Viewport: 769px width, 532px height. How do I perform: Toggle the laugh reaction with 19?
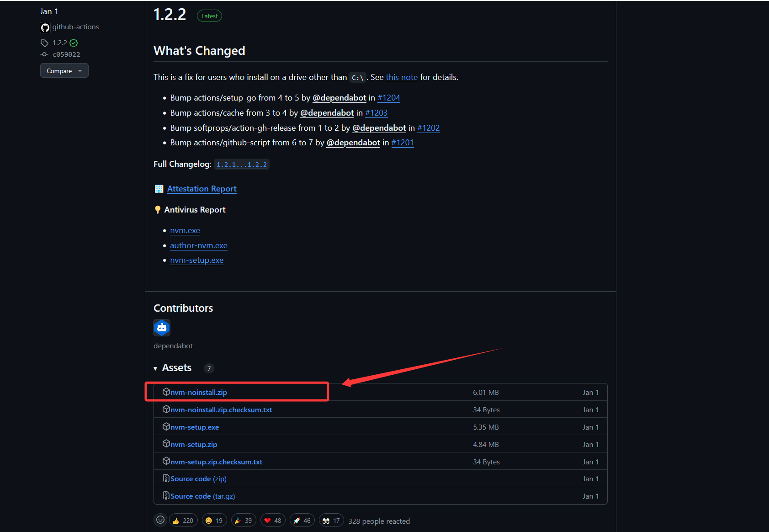(214, 521)
